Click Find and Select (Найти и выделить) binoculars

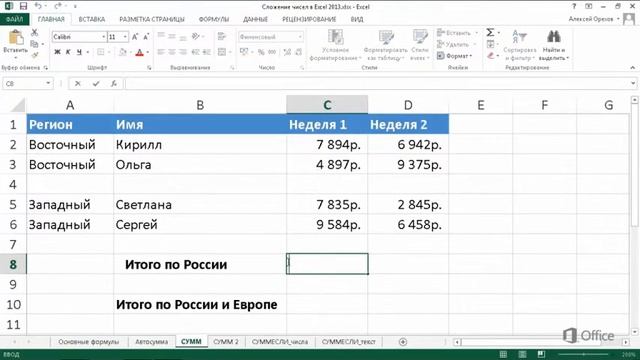[553, 38]
